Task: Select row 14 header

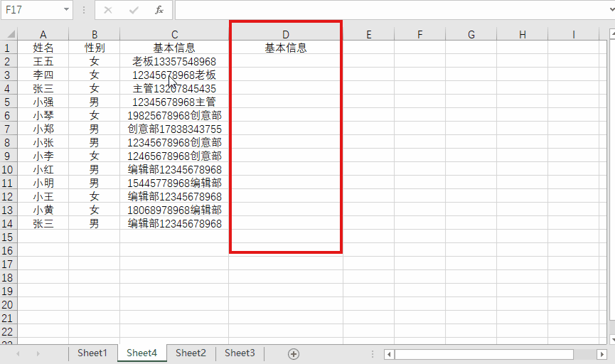Action: pos(9,223)
